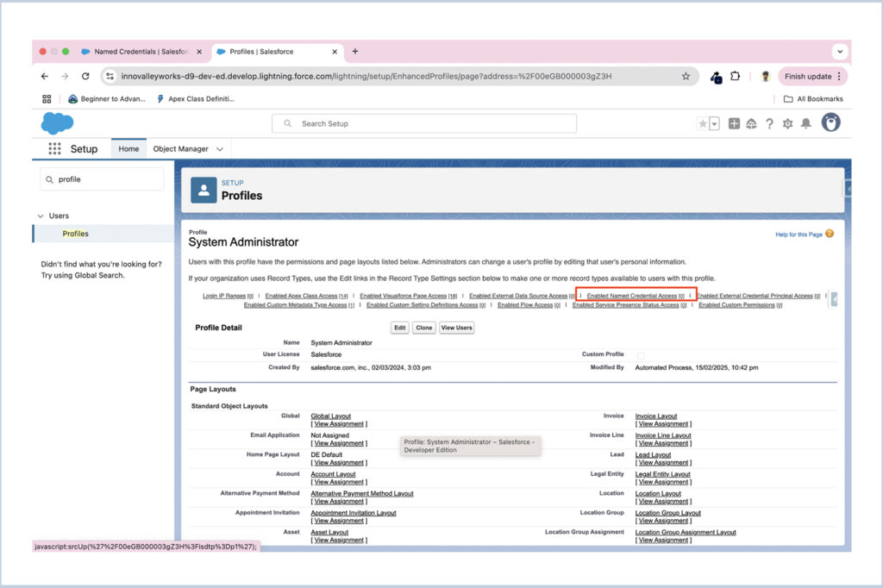Open global actions plus icon

point(734,123)
